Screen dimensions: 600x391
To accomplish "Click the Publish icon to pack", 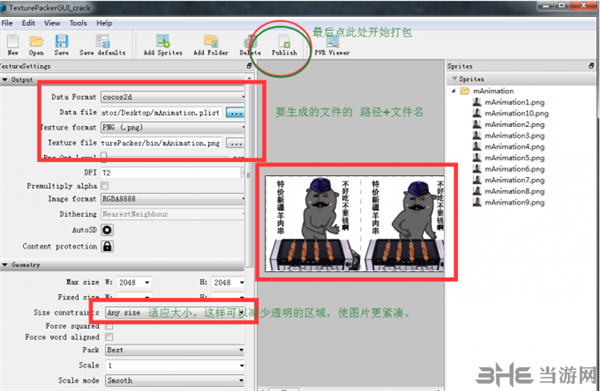I will tap(284, 41).
